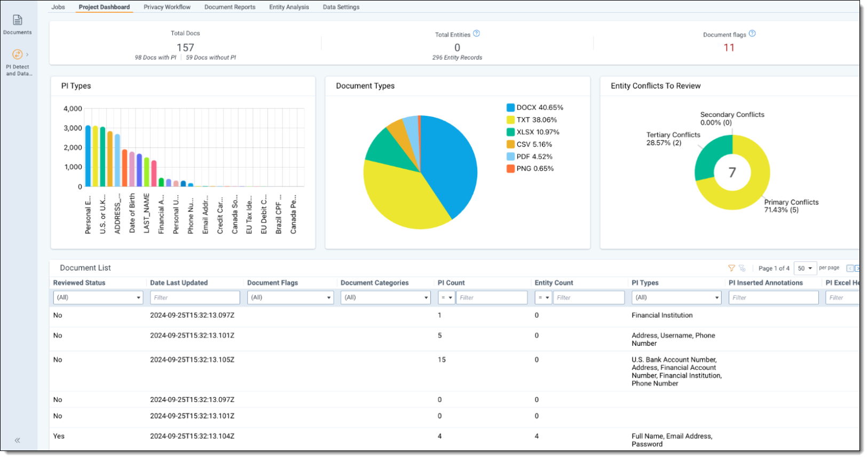Sort by PI Count column header
This screenshot has width=868, height=459.
[x=451, y=283]
